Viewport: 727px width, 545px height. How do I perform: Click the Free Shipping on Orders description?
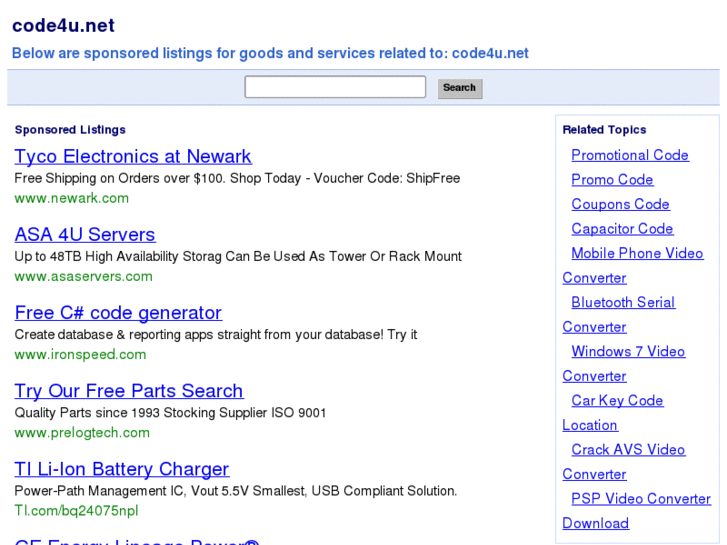pyautogui.click(x=237, y=178)
